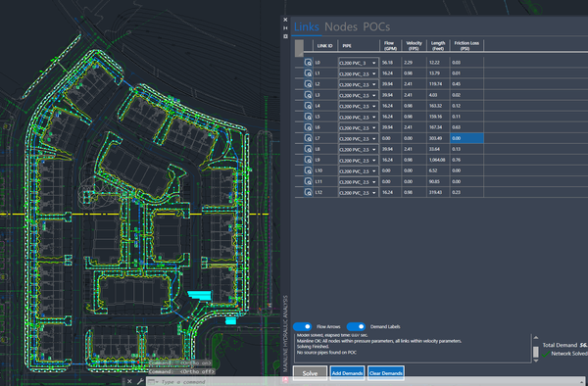This screenshot has width=588, height=386.
Task: Toggle the Demand Labels switch
Action: pos(356,326)
